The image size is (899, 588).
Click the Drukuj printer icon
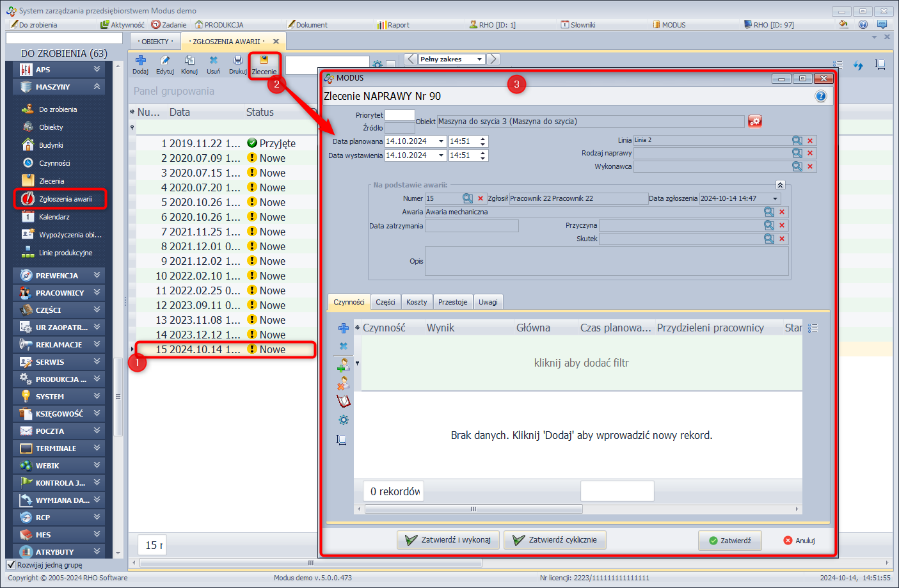(x=238, y=61)
